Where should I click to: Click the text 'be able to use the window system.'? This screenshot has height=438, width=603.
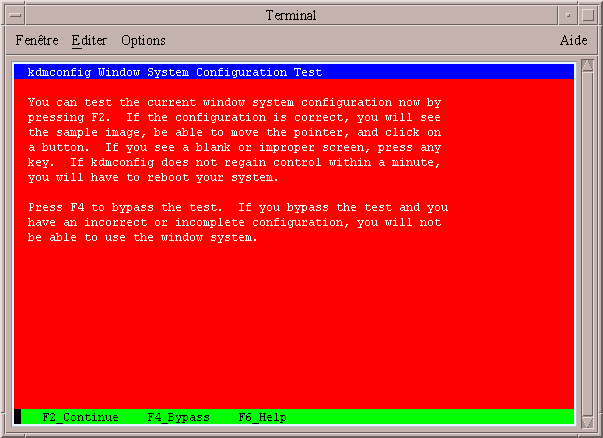[x=142, y=238]
